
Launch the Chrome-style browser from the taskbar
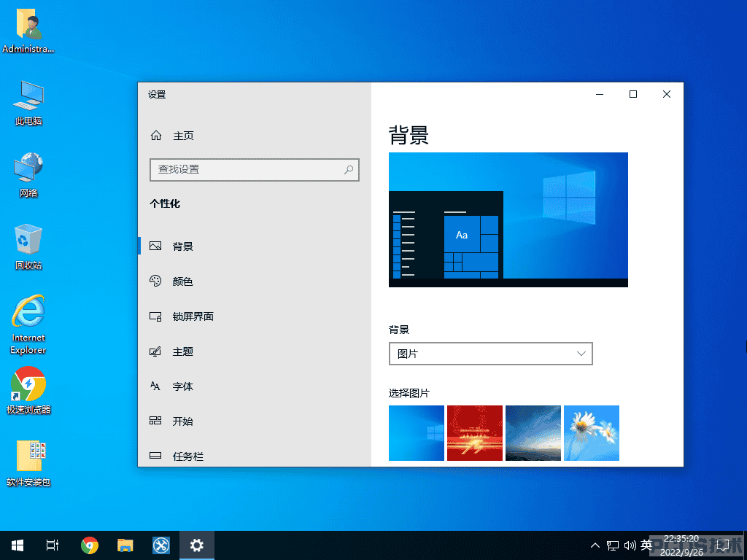pos(90,545)
